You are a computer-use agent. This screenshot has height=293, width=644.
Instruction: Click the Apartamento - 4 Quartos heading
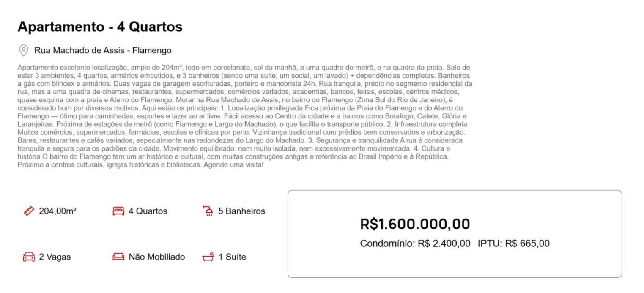tap(100, 27)
